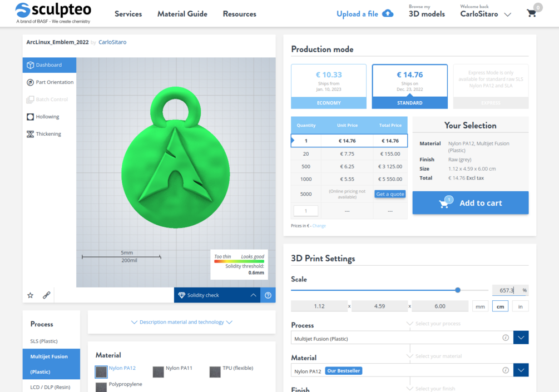This screenshot has width=559, height=392.
Task: Open the Resources menu
Action: pos(240,14)
